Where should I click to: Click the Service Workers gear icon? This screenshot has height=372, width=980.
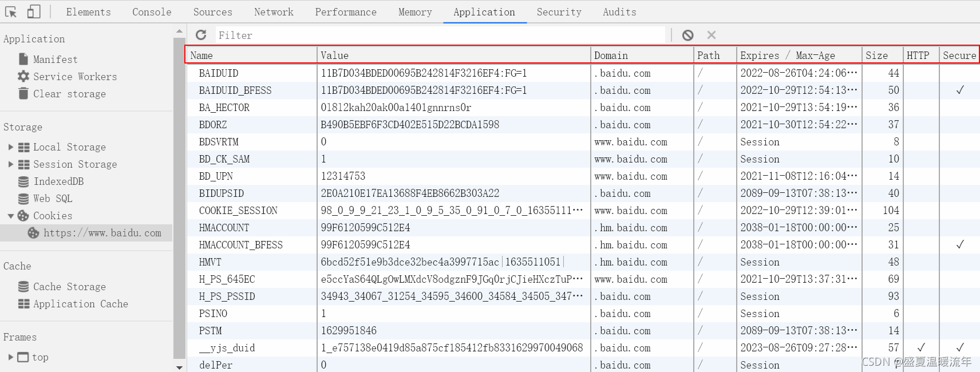click(x=23, y=76)
